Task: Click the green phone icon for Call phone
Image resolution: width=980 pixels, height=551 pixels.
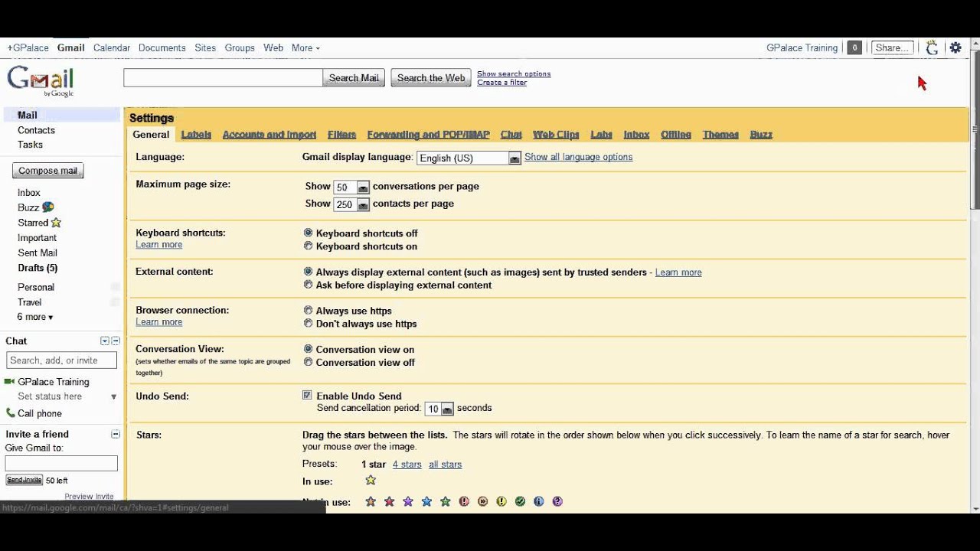Action: pyautogui.click(x=11, y=413)
